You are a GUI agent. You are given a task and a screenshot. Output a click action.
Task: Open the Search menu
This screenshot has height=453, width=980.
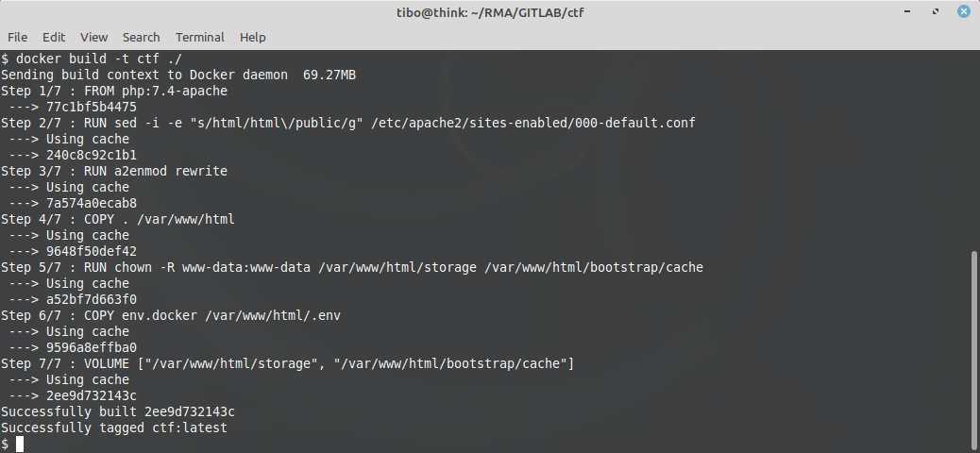coord(141,38)
